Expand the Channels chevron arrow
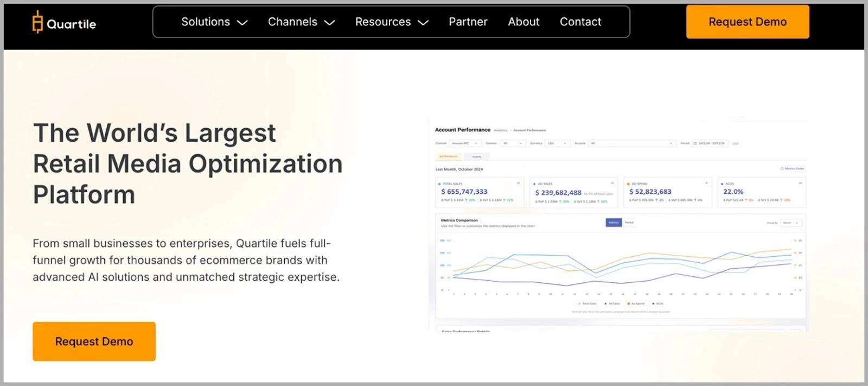This screenshot has height=386, width=868. click(x=329, y=23)
